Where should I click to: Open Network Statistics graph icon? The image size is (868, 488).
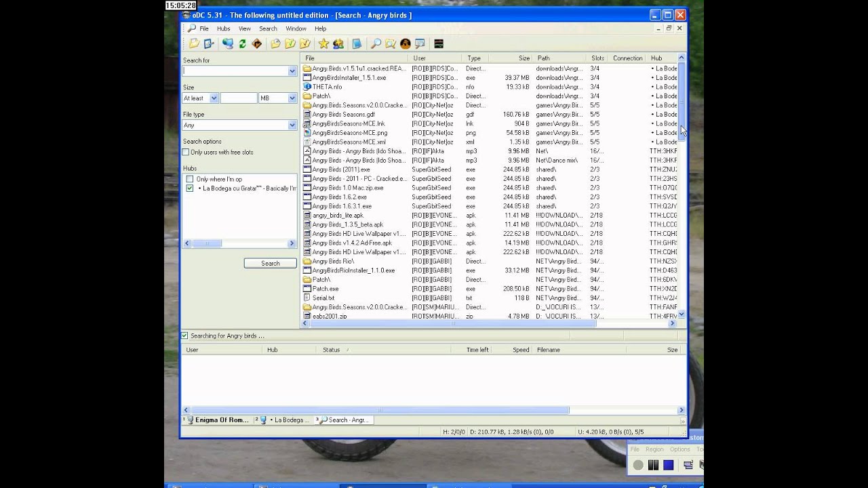[x=439, y=43]
